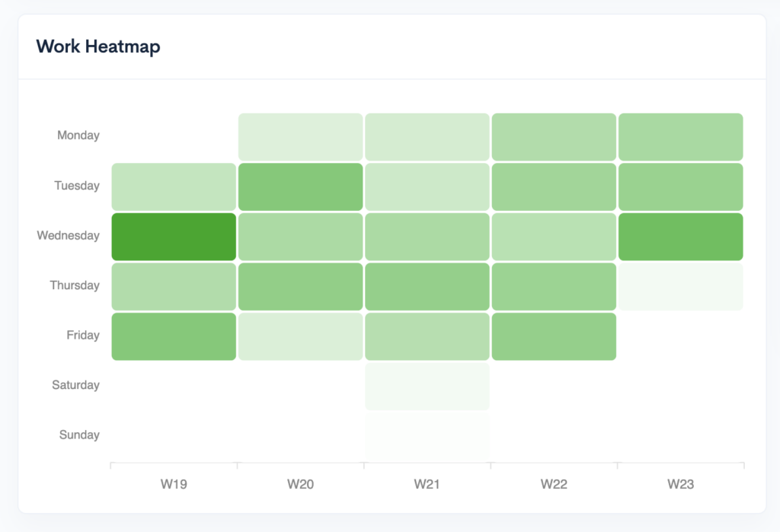This screenshot has width=780, height=532.
Task: Click the Work Heatmap title
Action: click(x=98, y=46)
